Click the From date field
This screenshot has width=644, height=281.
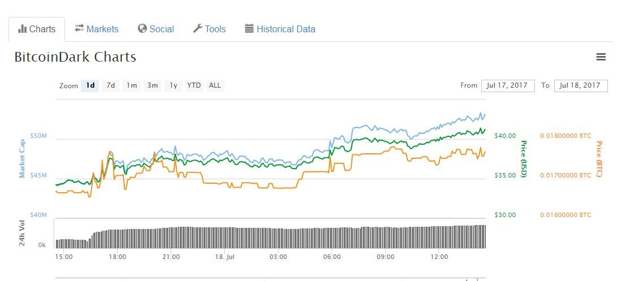pos(508,85)
